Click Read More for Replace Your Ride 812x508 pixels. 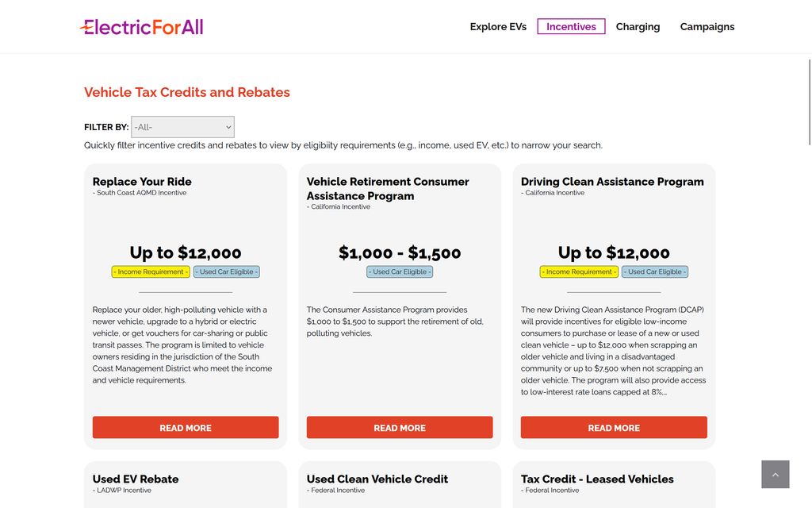[x=186, y=428]
